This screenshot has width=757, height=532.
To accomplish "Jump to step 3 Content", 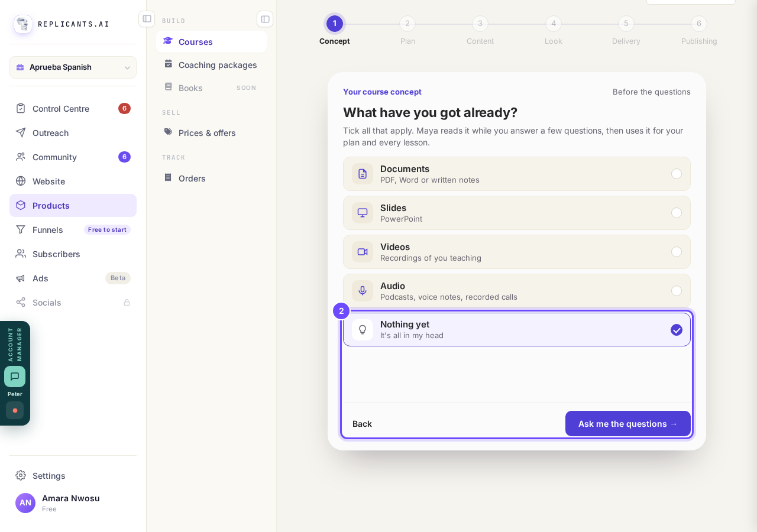I will pos(480,24).
